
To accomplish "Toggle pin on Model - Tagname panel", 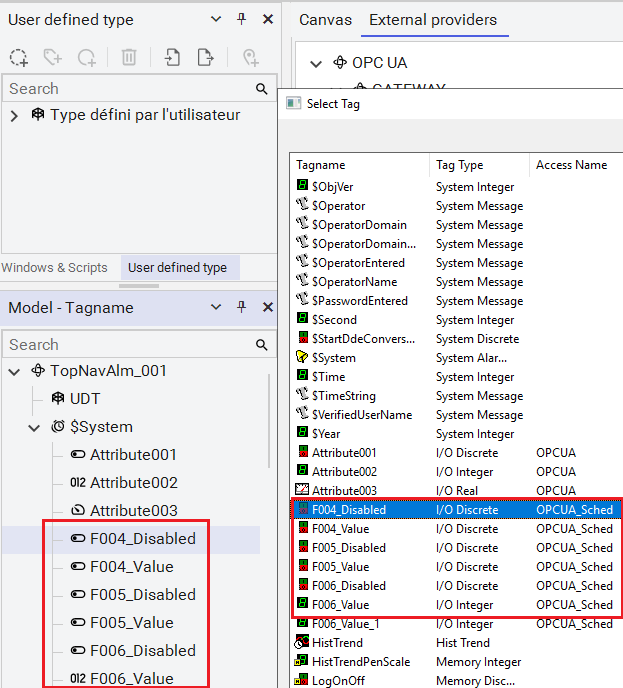I will tap(241, 307).
